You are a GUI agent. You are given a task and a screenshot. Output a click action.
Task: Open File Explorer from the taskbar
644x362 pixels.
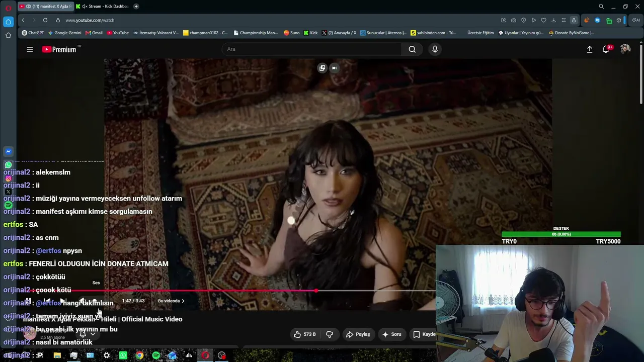click(57, 355)
